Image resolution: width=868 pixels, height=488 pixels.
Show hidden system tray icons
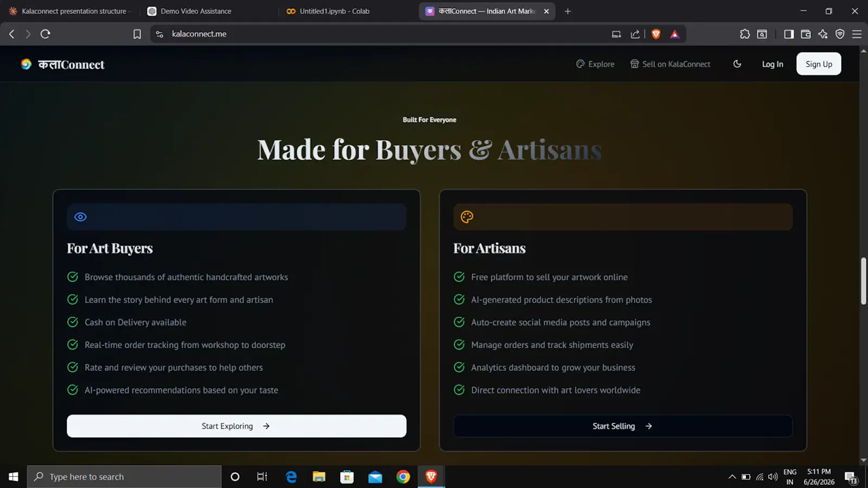(732, 477)
